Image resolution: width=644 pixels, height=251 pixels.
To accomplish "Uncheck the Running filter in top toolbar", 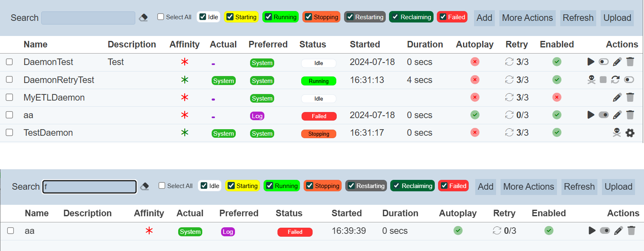I will point(268,17).
